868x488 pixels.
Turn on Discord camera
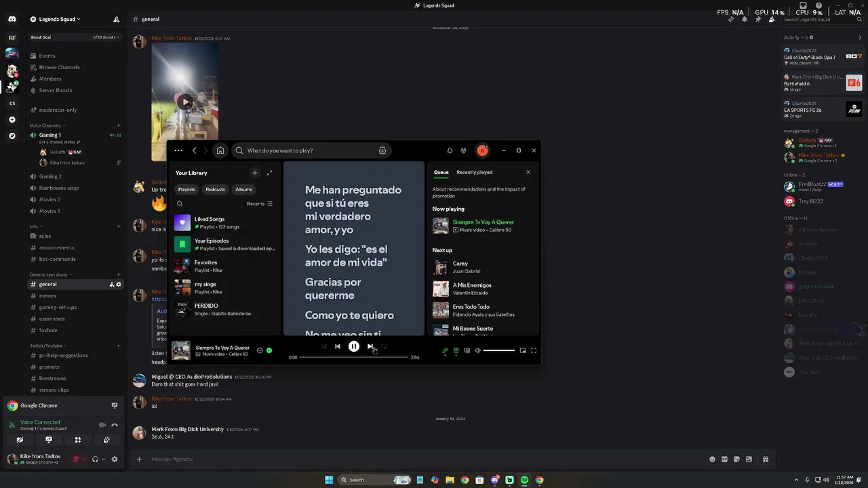[x=20, y=440]
